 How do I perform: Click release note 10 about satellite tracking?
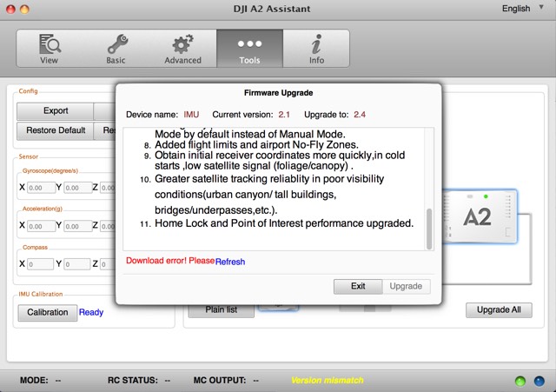(x=261, y=195)
